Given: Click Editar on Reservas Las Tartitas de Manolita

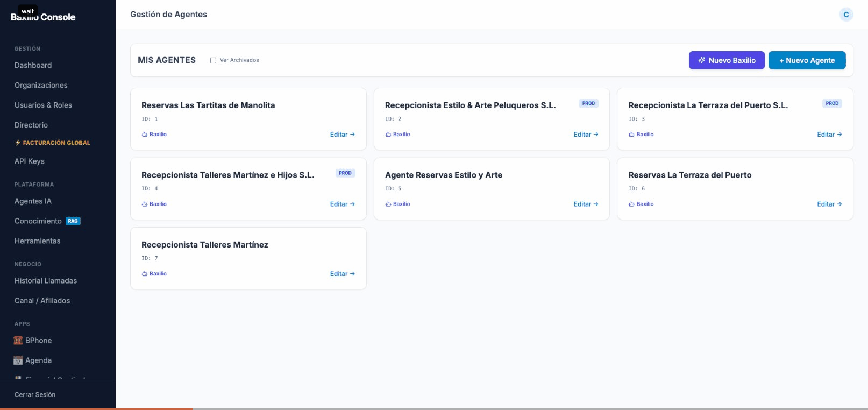Looking at the screenshot, I should click(343, 135).
